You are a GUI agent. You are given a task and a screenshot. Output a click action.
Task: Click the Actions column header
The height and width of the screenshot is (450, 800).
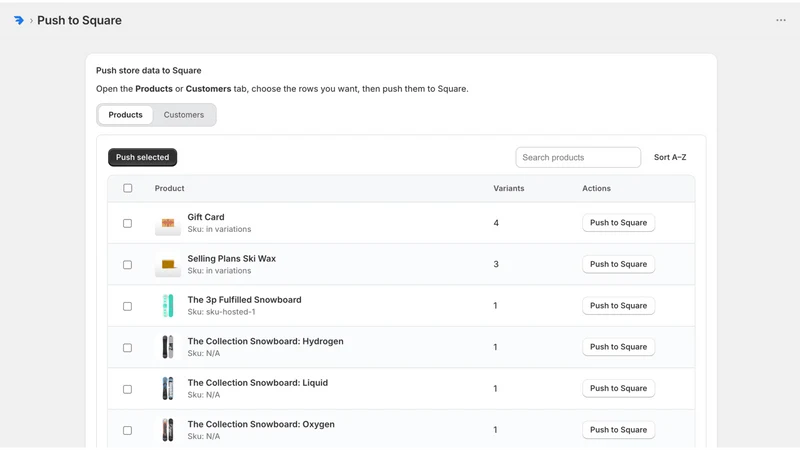[x=596, y=188]
